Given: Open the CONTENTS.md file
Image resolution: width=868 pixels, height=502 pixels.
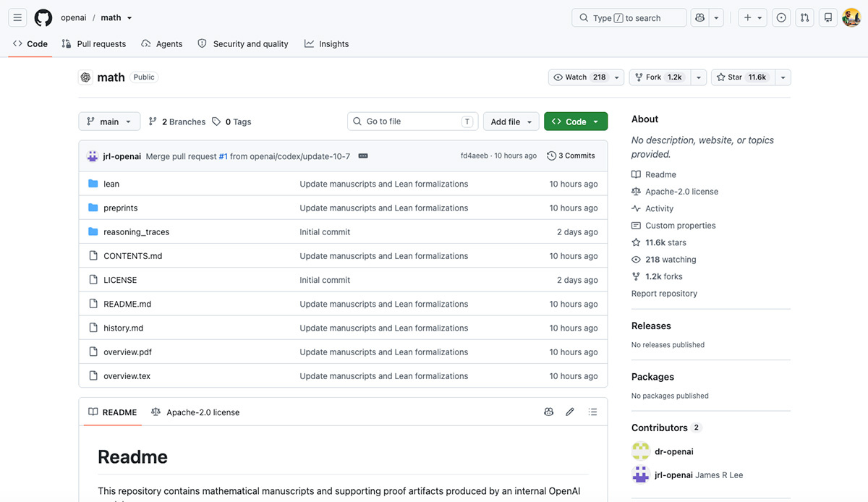Looking at the screenshot, I should click(x=132, y=256).
